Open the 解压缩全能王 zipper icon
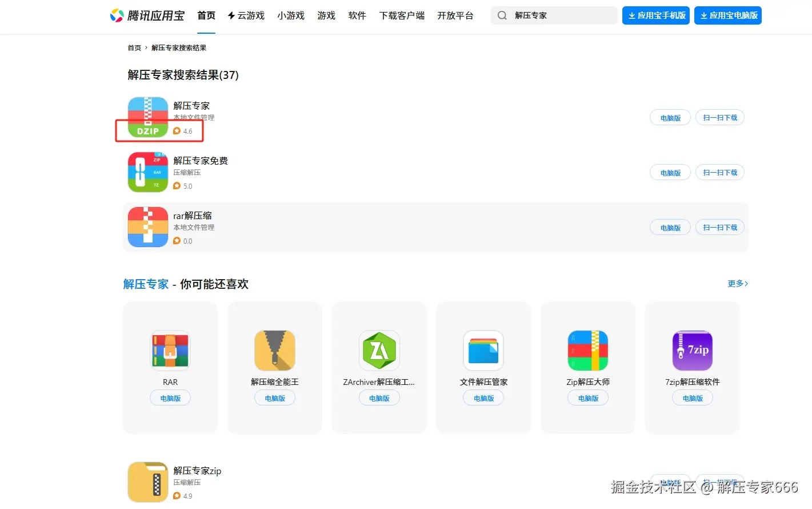The height and width of the screenshot is (509, 812). click(x=275, y=350)
